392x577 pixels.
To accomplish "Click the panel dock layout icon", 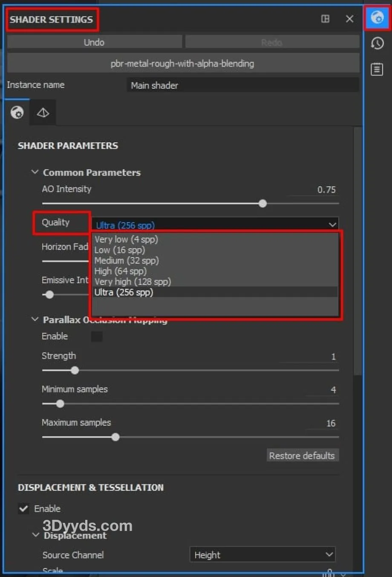I will pyautogui.click(x=325, y=19).
